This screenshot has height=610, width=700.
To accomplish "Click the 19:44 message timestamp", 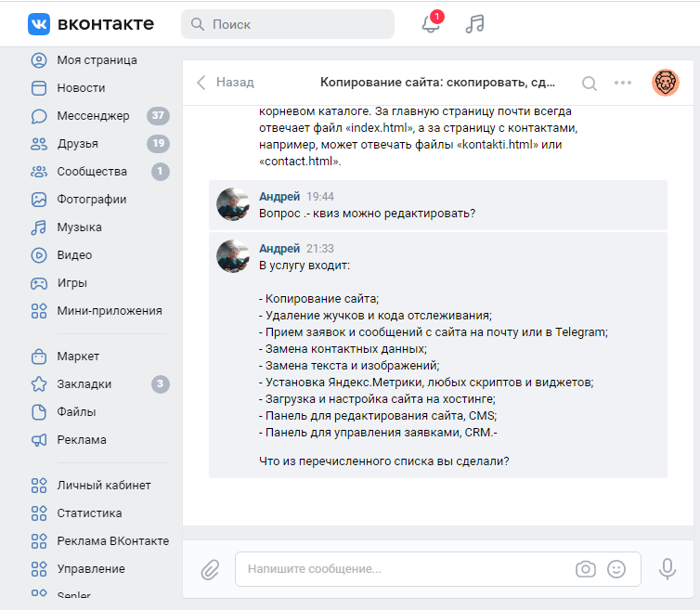I will tap(320, 197).
